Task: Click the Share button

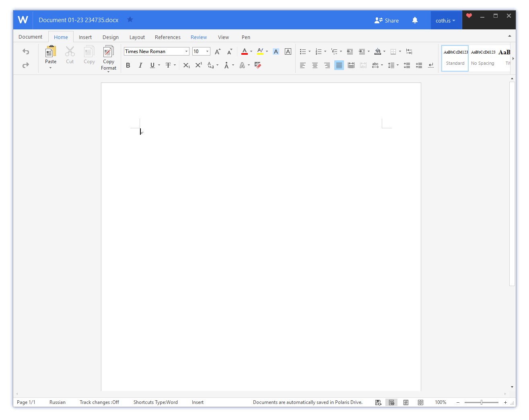Action: (387, 21)
